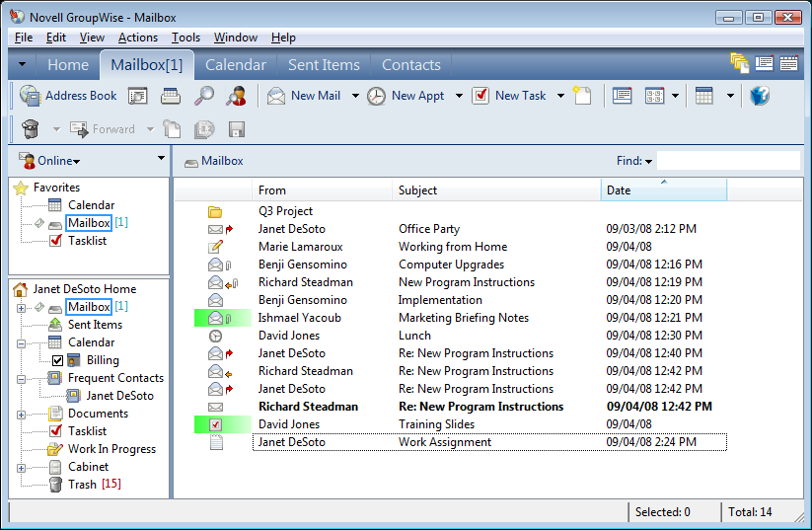Click the clock icon on David Jones Lunch

215,336
